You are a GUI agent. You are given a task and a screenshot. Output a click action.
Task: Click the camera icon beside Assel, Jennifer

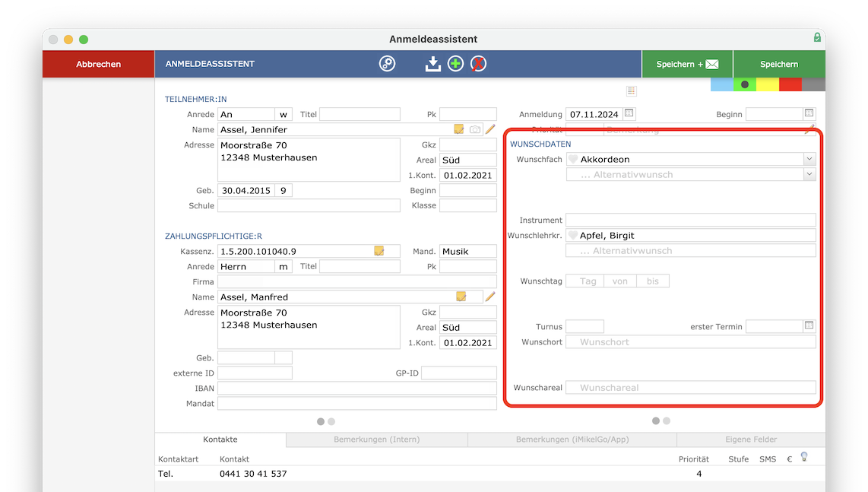tap(475, 129)
